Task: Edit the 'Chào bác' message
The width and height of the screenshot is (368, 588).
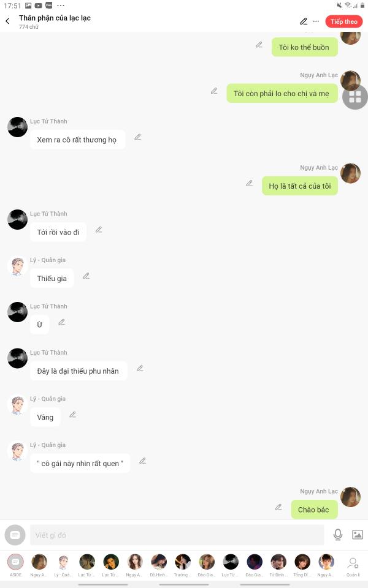Action: point(278,507)
